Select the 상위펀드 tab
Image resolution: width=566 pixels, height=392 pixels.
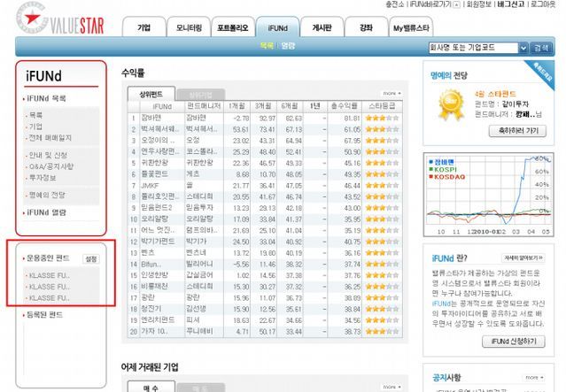[x=151, y=94]
